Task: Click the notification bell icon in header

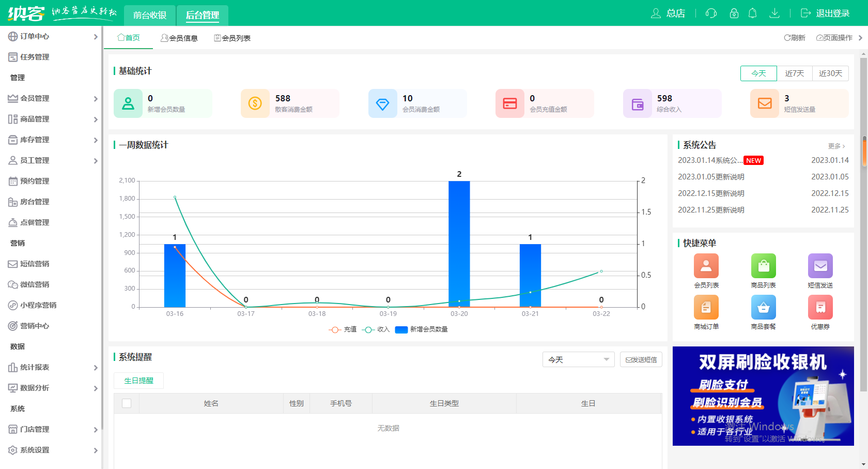Action: 752,13
